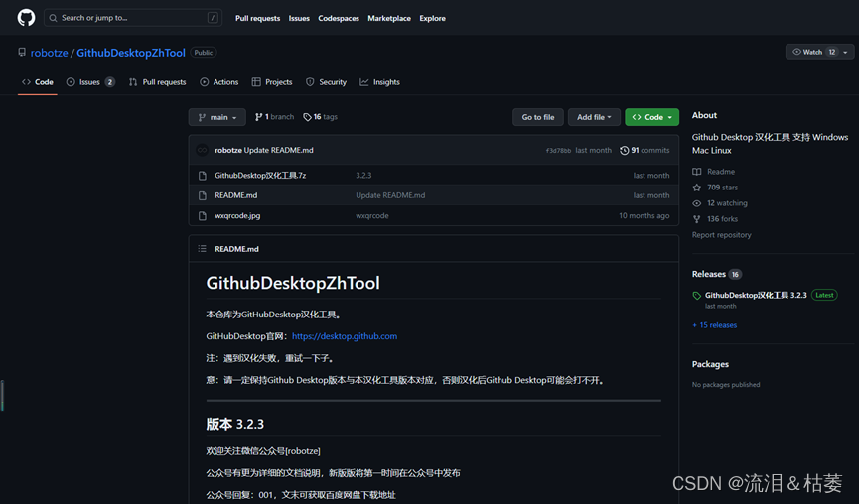
Task: Click the repository icon before robotze
Action: [22, 52]
